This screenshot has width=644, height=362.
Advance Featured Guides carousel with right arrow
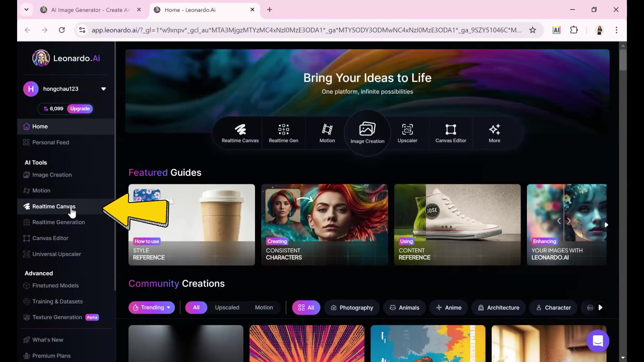coord(606,225)
